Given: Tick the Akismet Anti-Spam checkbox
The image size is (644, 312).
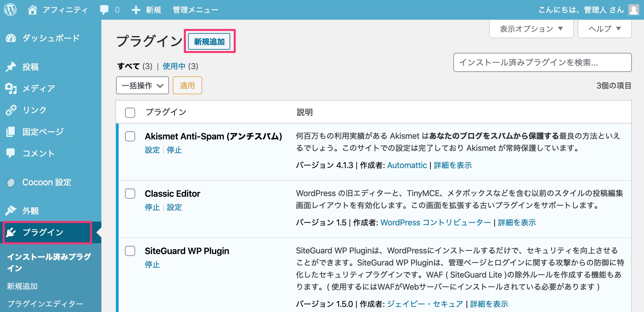Looking at the screenshot, I should [130, 136].
